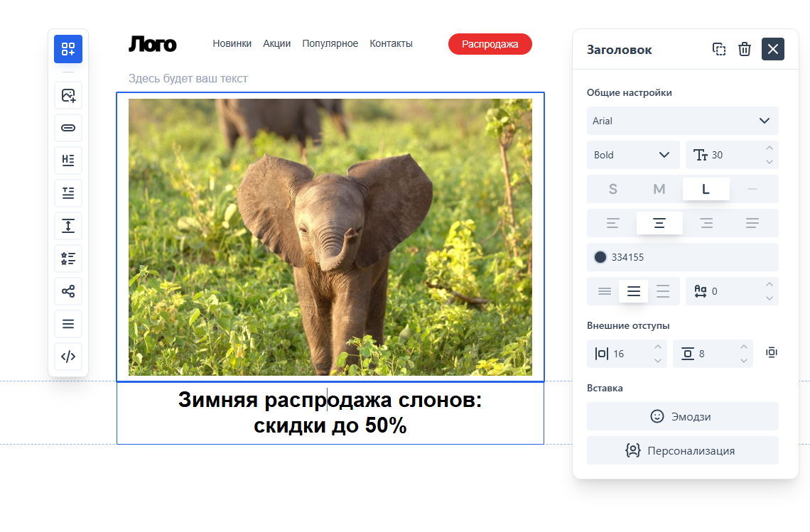Duplicate the heading block

[719, 49]
